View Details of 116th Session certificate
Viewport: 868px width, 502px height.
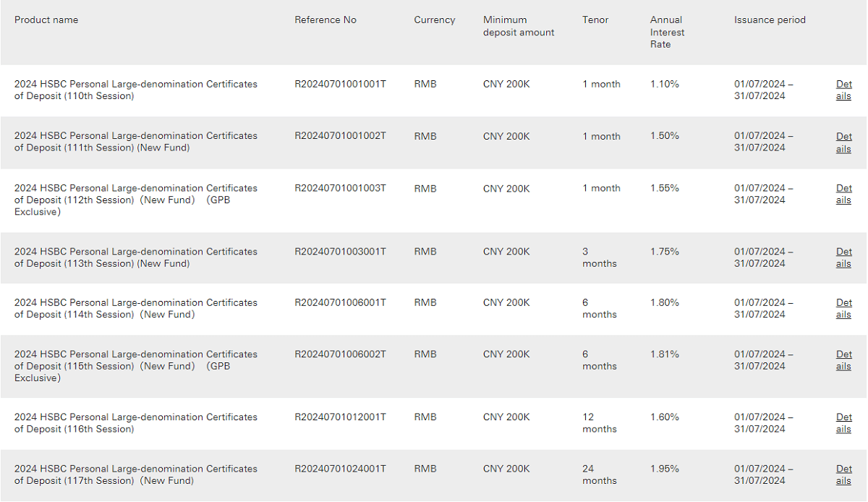(843, 422)
